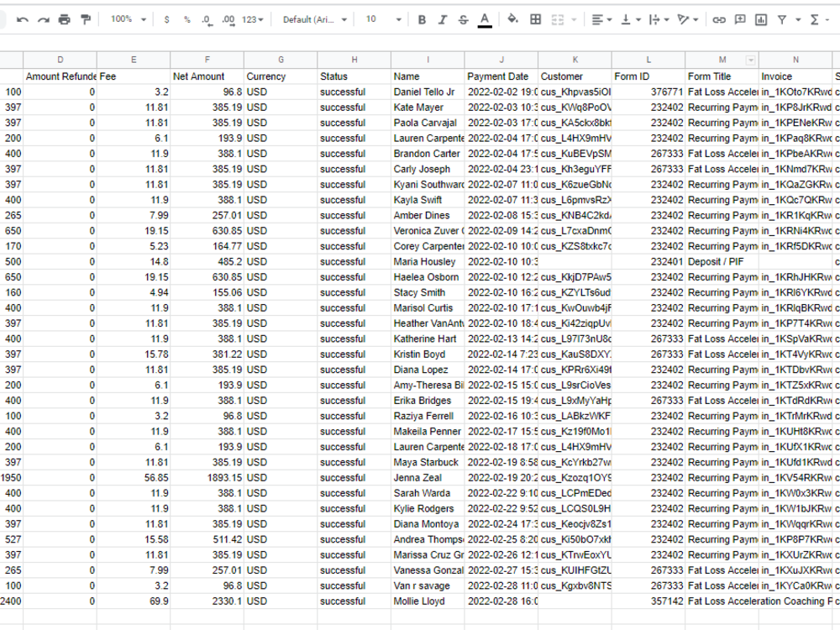Click the Invoice header cell

pos(795,76)
